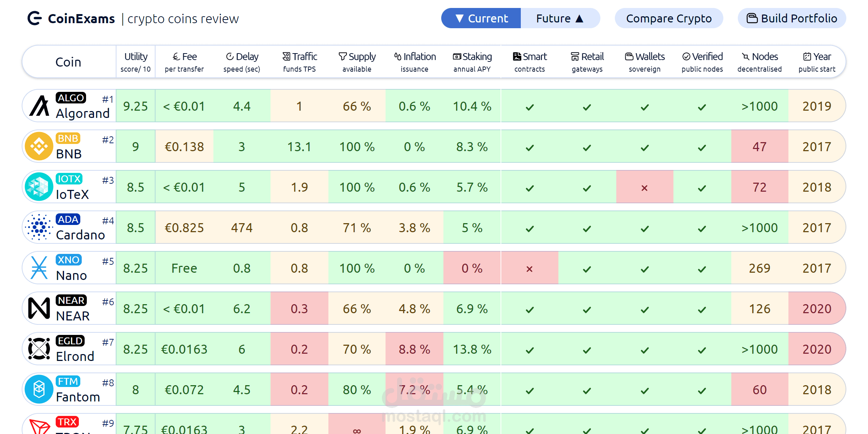Viewport: 868px width, 434px height.
Task: Click BNB fee value €0.138
Action: (x=184, y=146)
